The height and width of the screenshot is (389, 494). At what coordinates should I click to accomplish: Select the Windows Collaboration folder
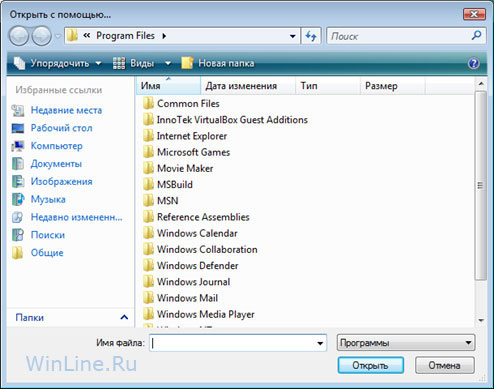coord(200,249)
